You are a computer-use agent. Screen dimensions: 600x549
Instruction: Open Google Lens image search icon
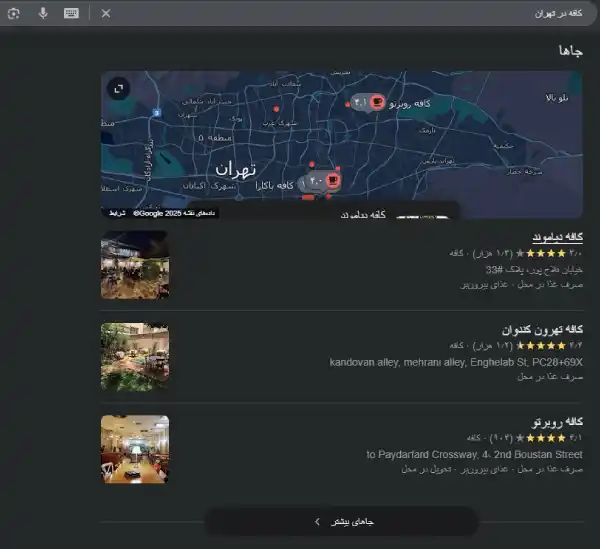pyautogui.click(x=13, y=13)
